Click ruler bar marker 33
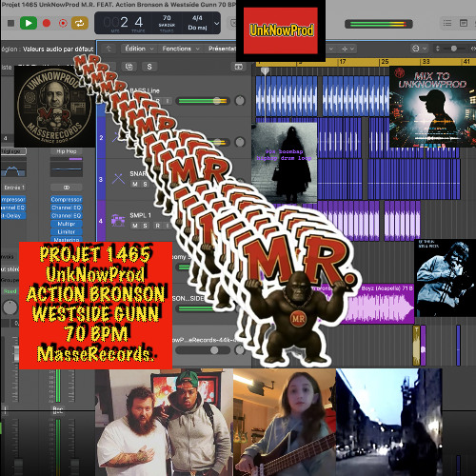The height and width of the screenshot is (476, 476). coord(426,62)
